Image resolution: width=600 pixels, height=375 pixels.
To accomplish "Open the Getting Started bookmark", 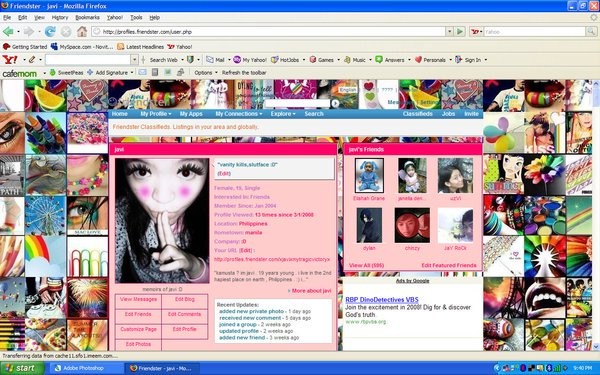I will tap(25, 47).
